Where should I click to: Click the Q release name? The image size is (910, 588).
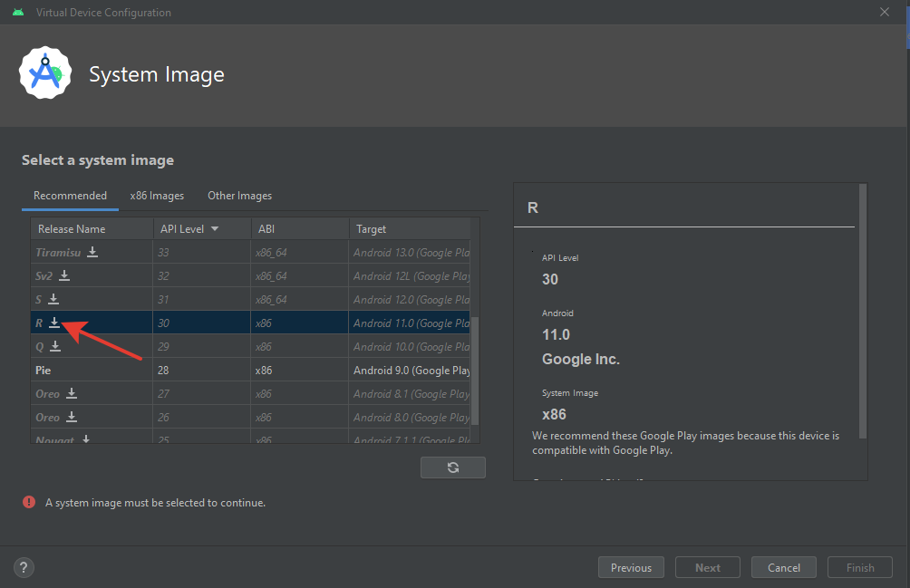(40, 347)
